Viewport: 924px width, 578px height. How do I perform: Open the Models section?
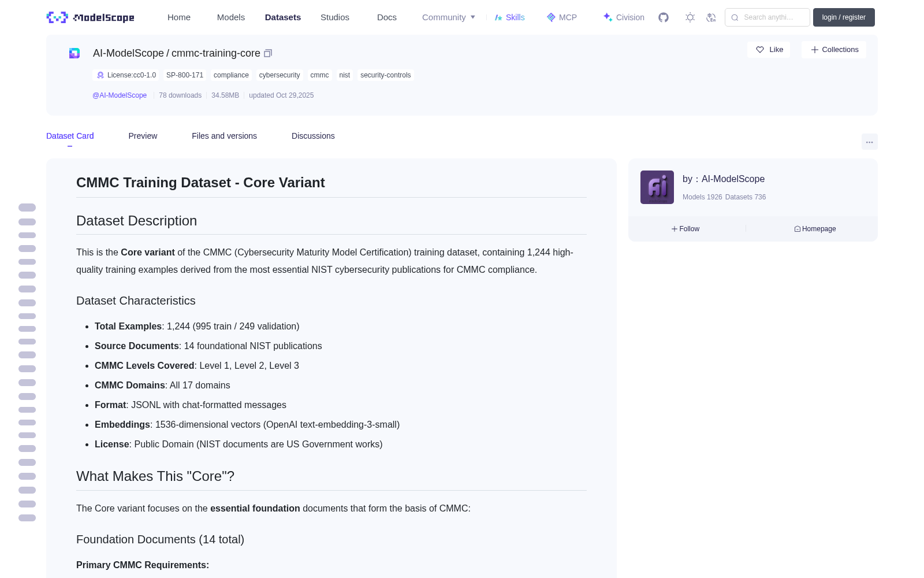pyautogui.click(x=231, y=17)
